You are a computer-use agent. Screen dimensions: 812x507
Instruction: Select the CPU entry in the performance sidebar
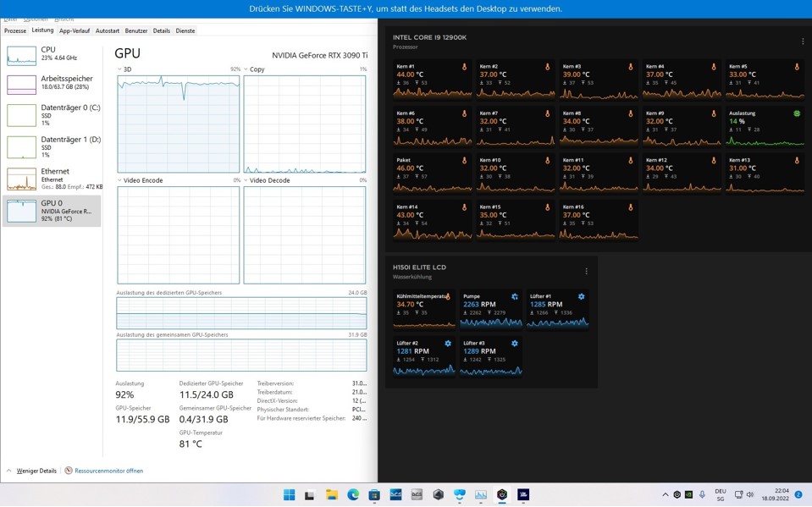pyautogui.click(x=52, y=54)
